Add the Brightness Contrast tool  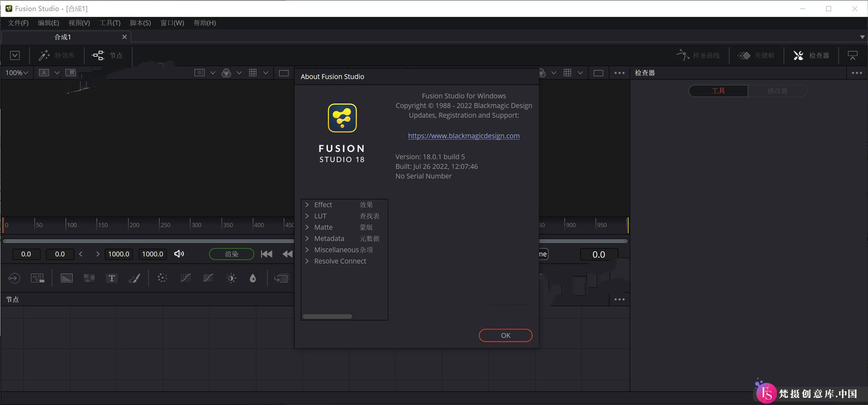tap(231, 278)
